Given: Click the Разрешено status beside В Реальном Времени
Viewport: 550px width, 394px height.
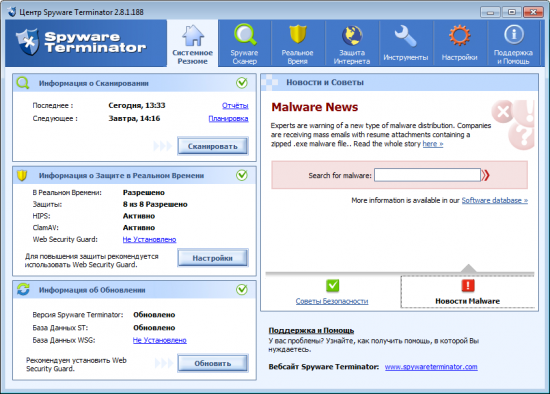Looking at the screenshot, I should tap(143, 193).
